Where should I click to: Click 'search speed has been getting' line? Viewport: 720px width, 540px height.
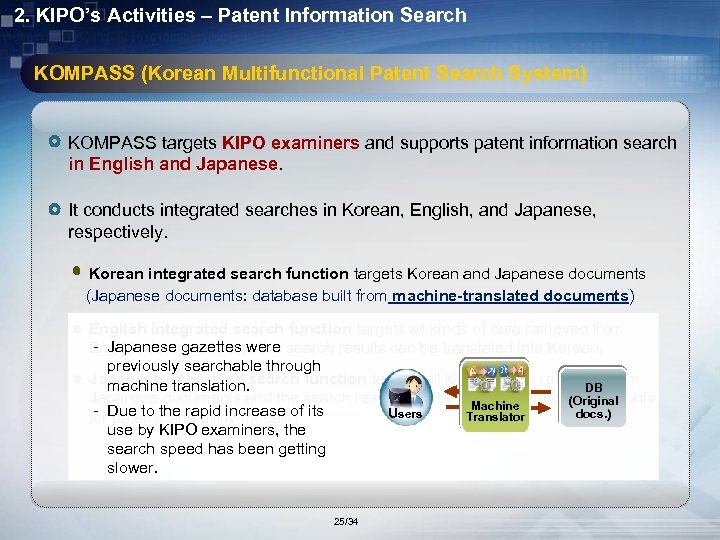point(216,449)
